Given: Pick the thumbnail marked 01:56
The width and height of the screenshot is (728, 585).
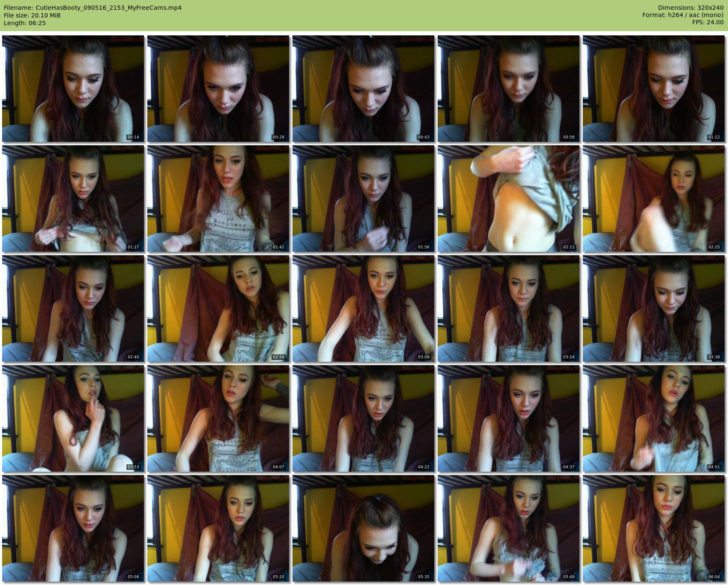Looking at the screenshot, I should coord(364,199).
